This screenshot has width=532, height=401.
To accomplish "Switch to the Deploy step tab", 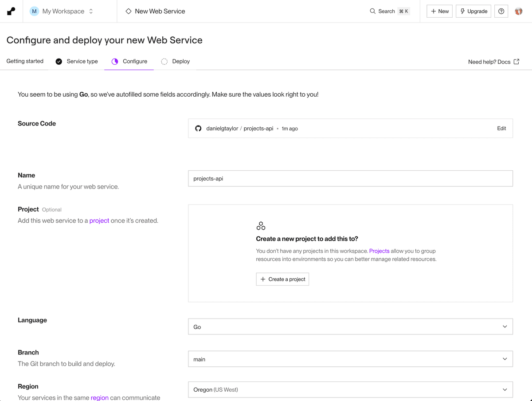I will coord(176,61).
